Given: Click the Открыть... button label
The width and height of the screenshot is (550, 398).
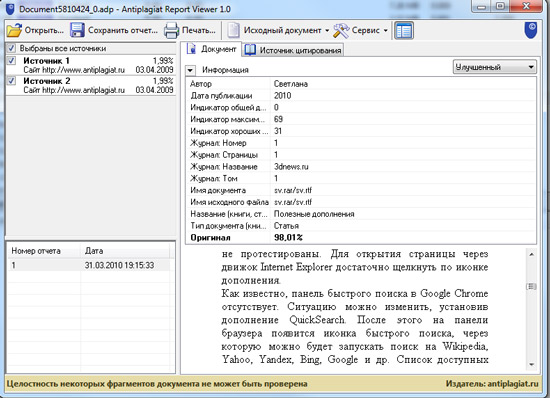Looking at the screenshot, I should pos(44,31).
